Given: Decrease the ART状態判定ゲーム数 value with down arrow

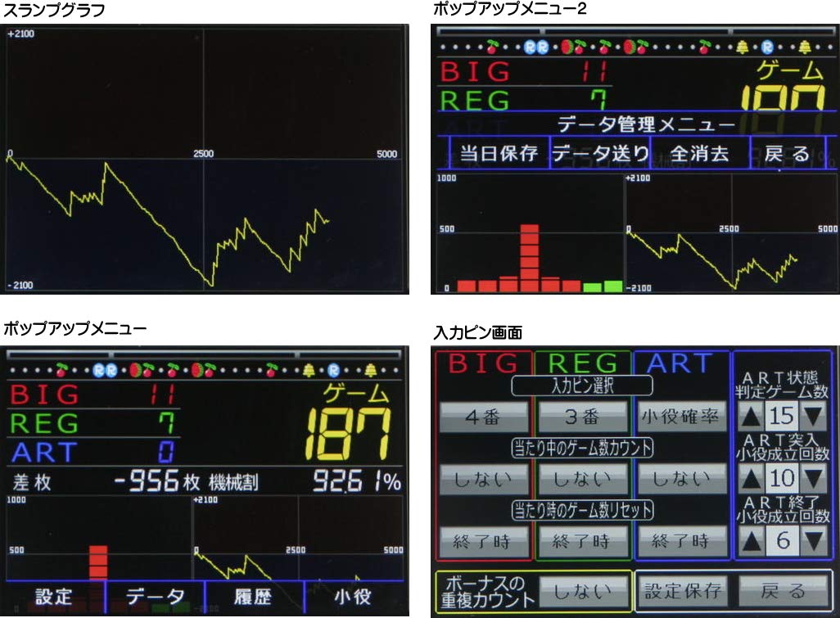Looking at the screenshot, I should point(812,417).
